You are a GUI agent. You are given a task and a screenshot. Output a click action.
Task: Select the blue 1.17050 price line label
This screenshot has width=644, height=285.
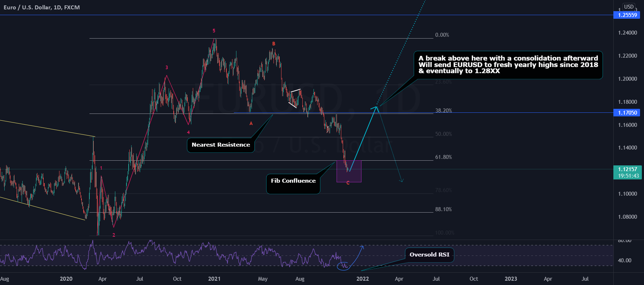coord(627,113)
